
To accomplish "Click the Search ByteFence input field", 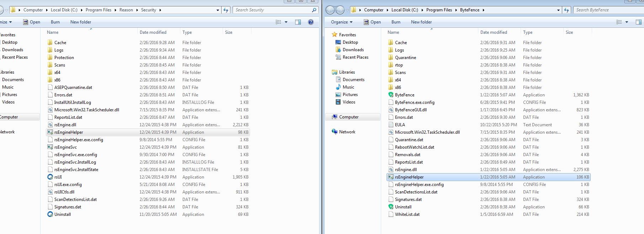I will click(x=606, y=10).
